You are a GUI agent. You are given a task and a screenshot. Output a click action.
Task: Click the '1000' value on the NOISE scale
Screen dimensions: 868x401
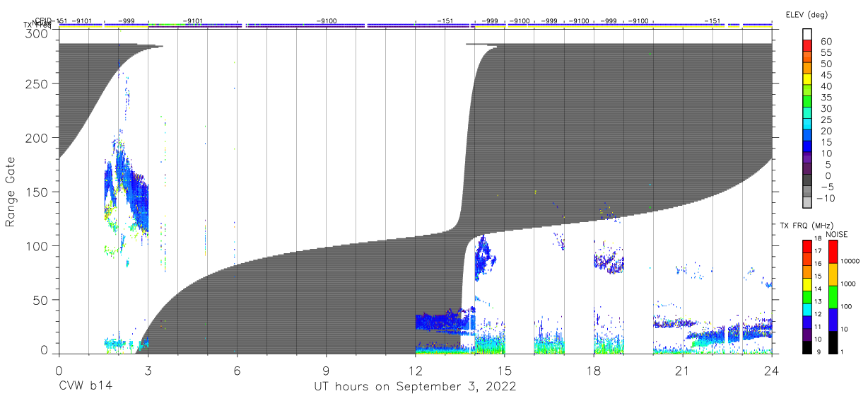click(848, 284)
